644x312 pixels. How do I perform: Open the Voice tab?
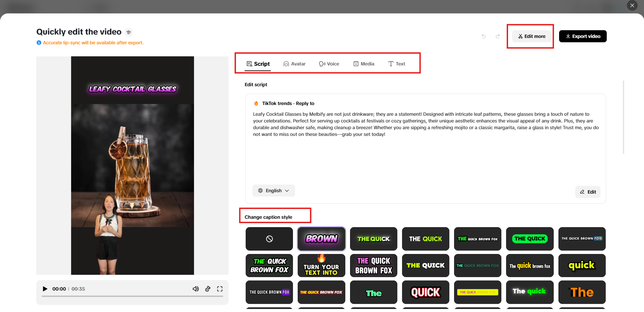point(329,64)
